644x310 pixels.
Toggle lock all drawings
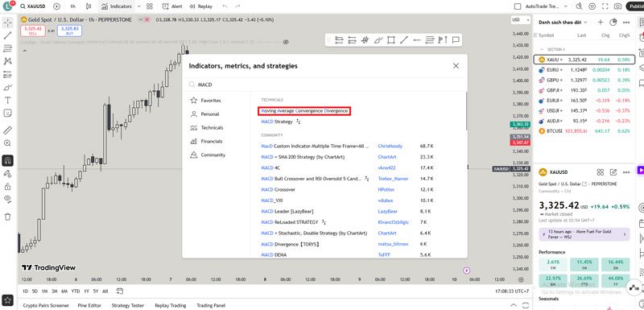7,187
